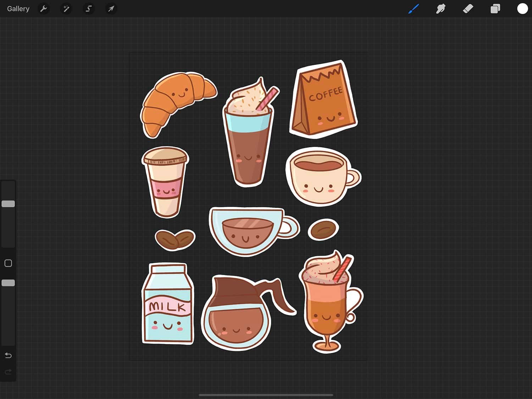Open the Selection tool
This screenshot has height=399, width=532.
tap(88, 9)
